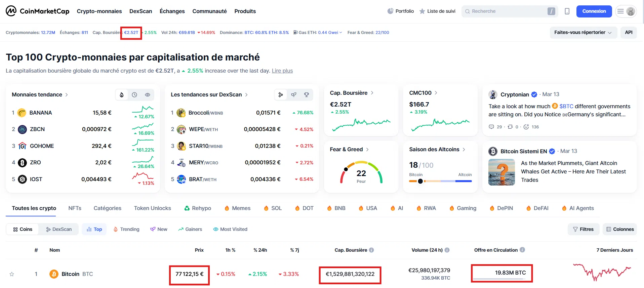644x288 pixels.
Task: Open Bitcoin Sistemi article thumbnail
Action: tap(501, 172)
